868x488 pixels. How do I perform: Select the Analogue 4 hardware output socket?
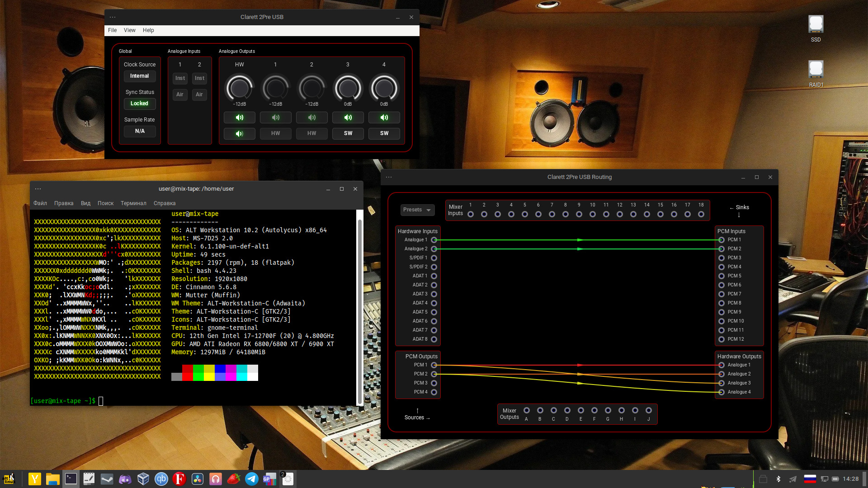tap(722, 392)
